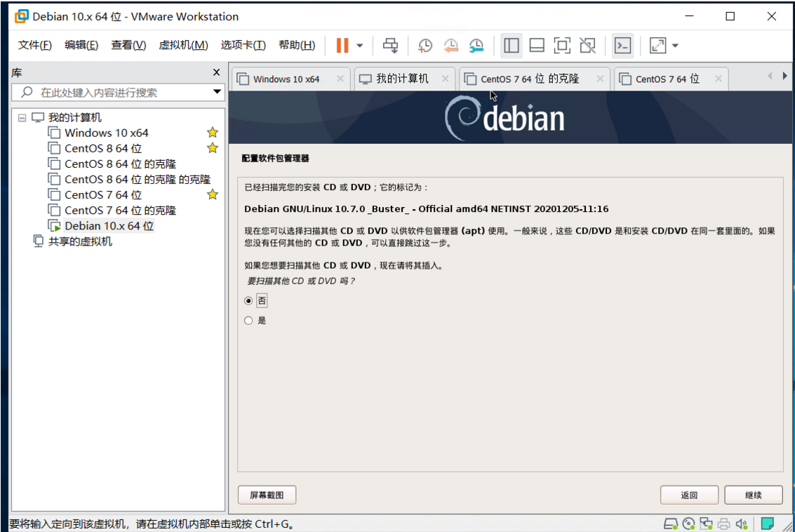Enter full screen mode via toolbar icon
The height and width of the screenshot is (532, 795).
[x=562, y=45]
